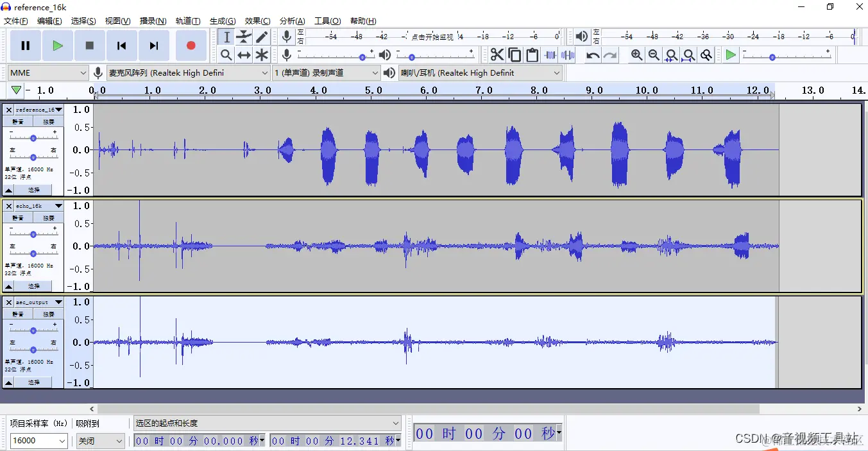
Task: Open the 分析(A) menu
Action: tap(292, 21)
